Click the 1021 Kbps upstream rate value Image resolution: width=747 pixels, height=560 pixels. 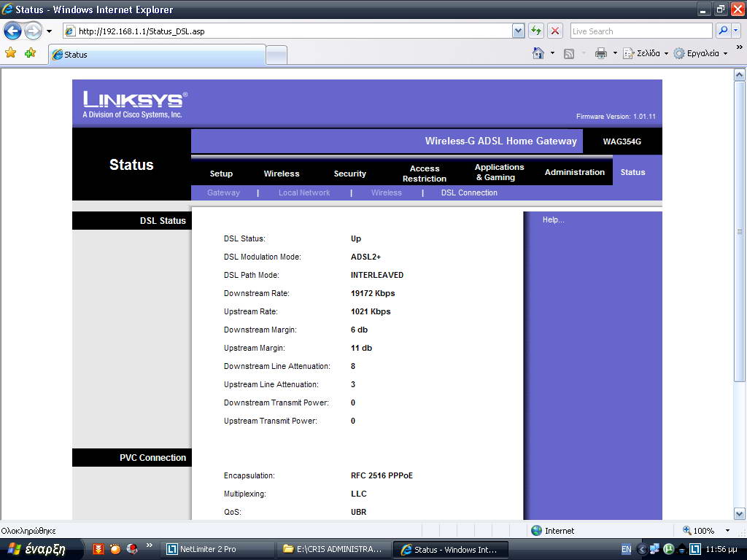371,311
